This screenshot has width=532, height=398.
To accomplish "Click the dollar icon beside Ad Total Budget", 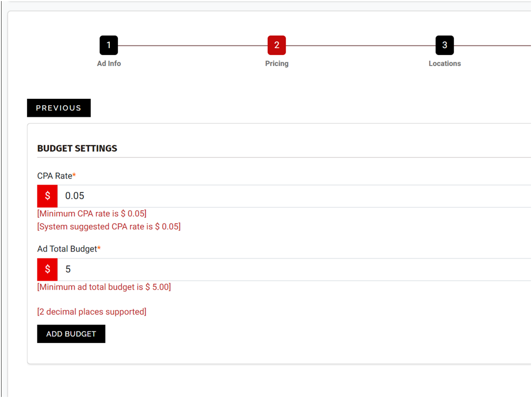I will [x=48, y=270].
